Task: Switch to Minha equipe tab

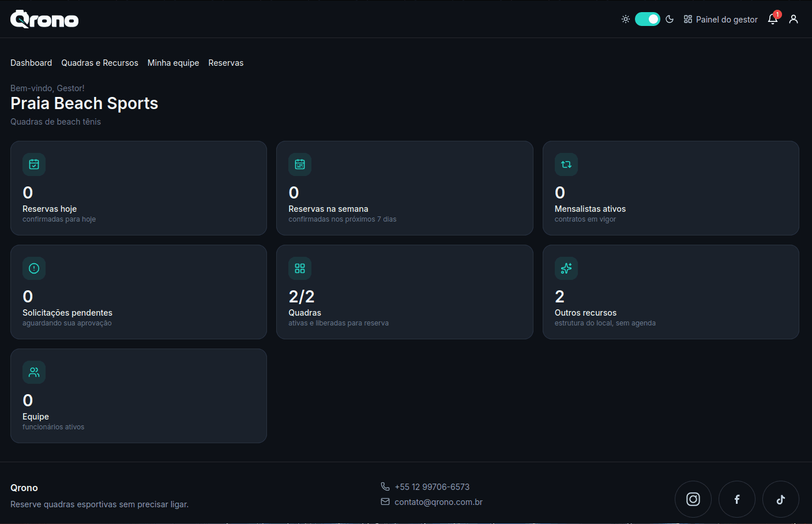Action: tap(173, 63)
